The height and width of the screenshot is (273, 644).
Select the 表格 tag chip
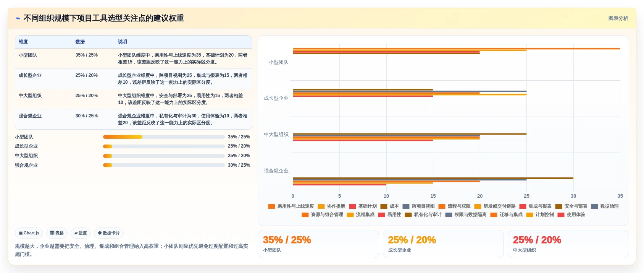(57, 233)
